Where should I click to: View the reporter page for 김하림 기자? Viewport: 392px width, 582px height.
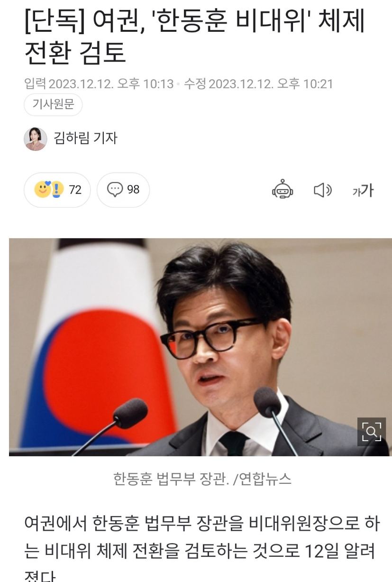(85, 138)
